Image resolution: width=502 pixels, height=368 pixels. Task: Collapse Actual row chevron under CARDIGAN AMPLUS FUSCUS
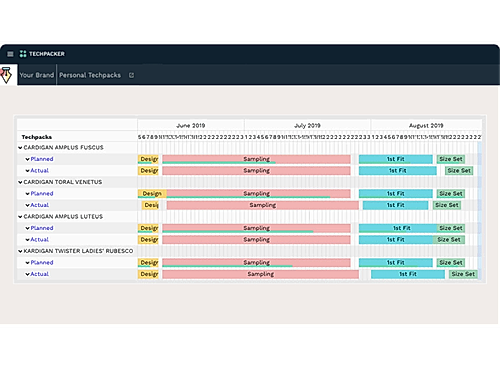28,171
